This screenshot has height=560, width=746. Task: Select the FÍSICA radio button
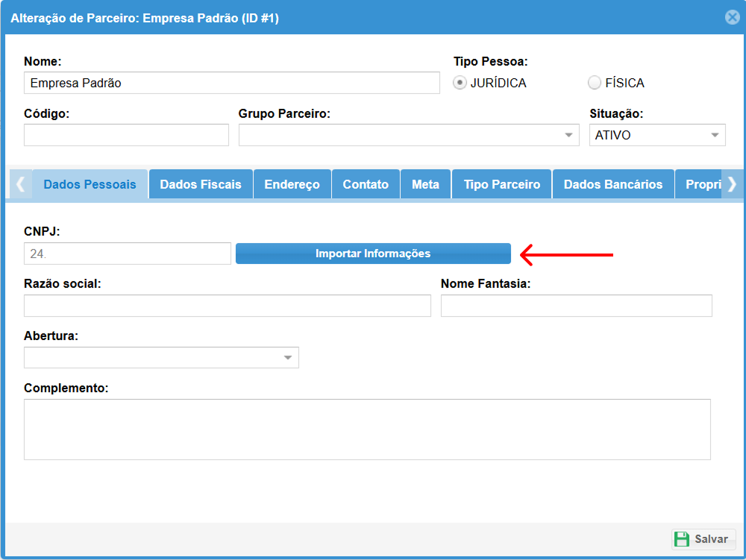(595, 83)
